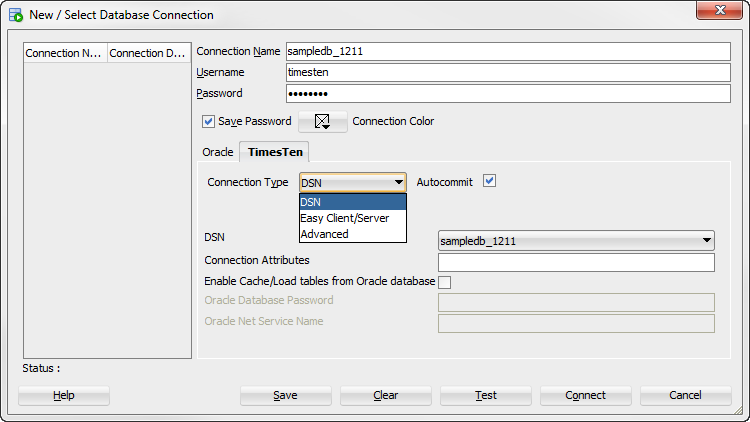Viewport: 750px width, 422px height.
Task: Collapse the Connection Type dropdown
Action: pos(353,183)
